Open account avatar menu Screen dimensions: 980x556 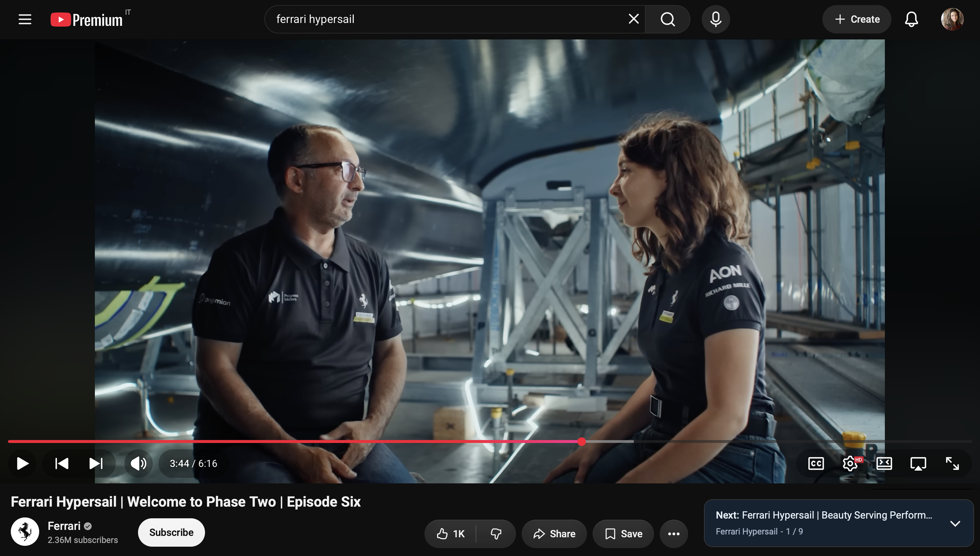[x=952, y=19]
